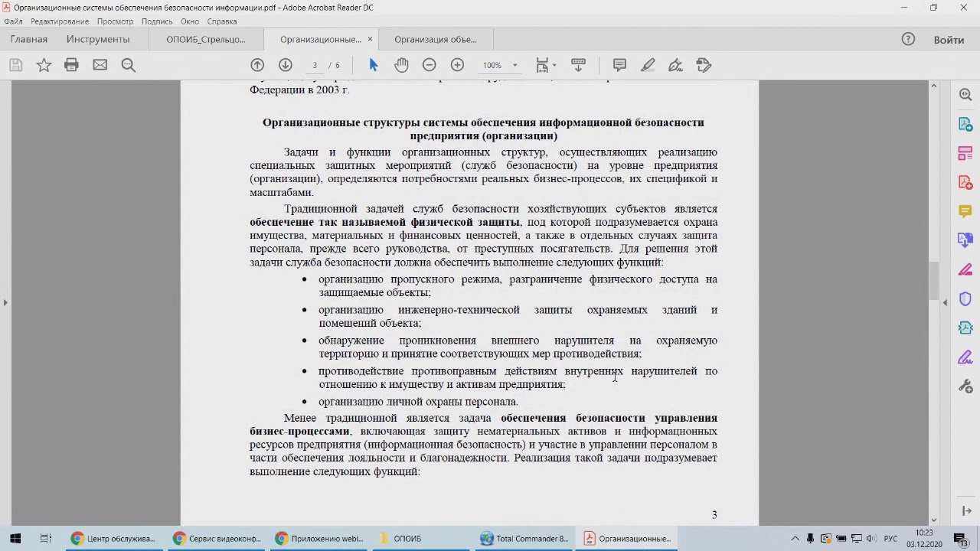Open the Combine Files tool in sidebar
Viewport: 980px width, 551px height.
[x=965, y=240]
